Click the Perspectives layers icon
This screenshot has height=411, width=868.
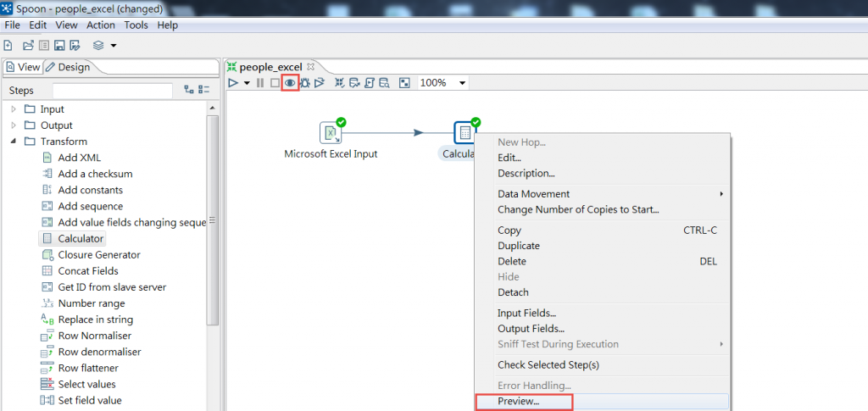click(98, 46)
